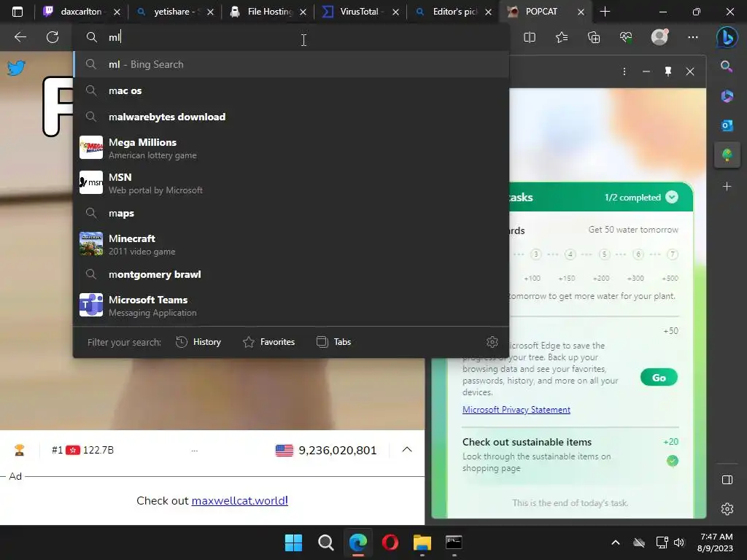
Task: Open E-tree sidebar icon
Action: (727, 155)
